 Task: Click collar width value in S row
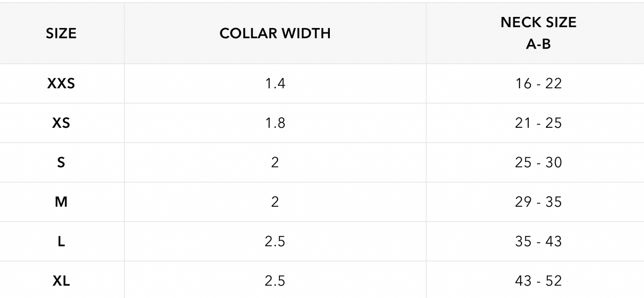275,162
